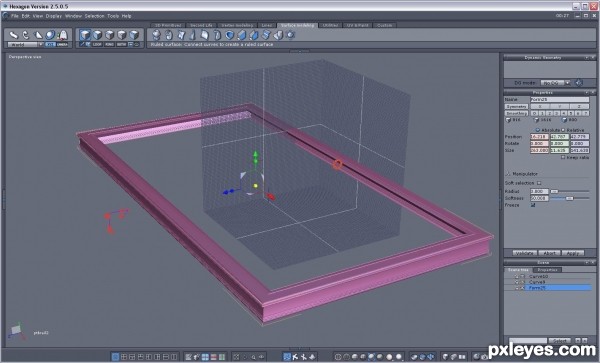Select the universal manipulator sphere icon
The image size is (600, 363).
tap(50, 35)
